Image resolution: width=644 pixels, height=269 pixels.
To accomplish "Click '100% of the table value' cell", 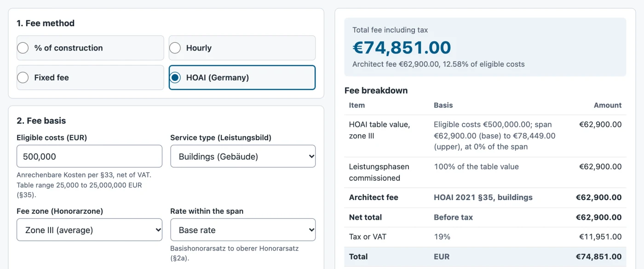I will pos(476,166).
